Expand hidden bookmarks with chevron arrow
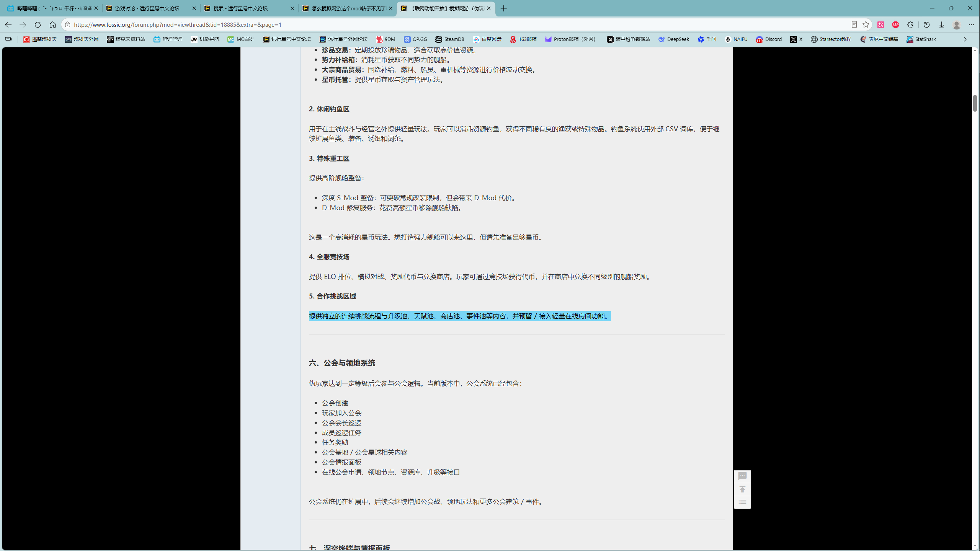 click(x=965, y=39)
